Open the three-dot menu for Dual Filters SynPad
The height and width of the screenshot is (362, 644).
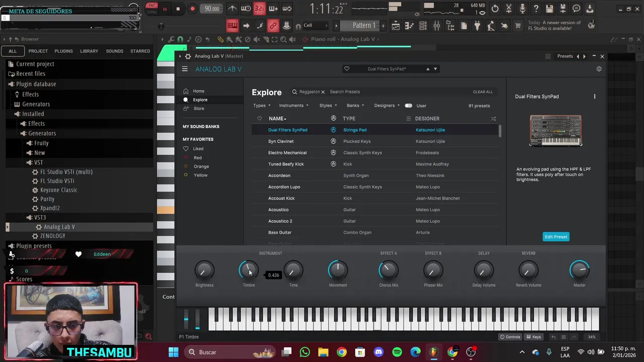pyautogui.click(x=594, y=97)
